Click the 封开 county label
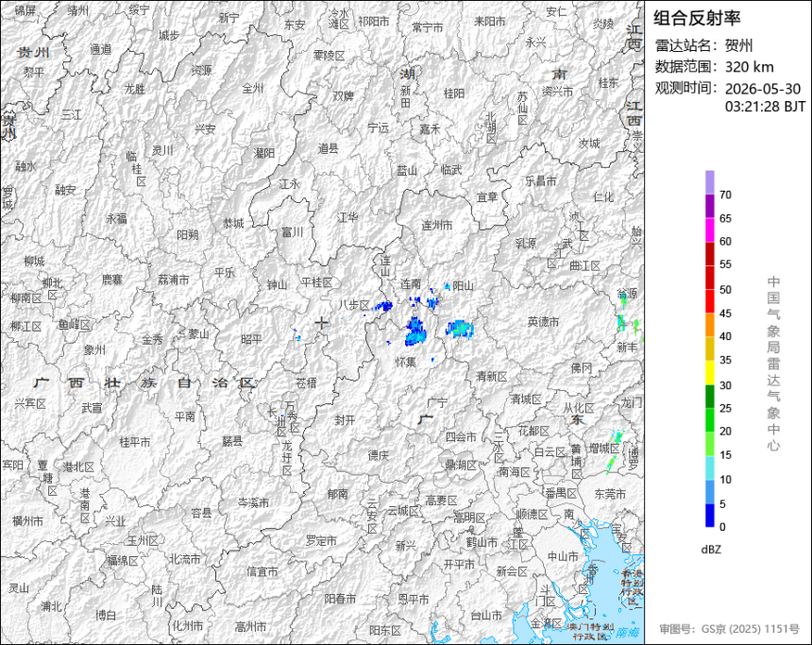Screen dimensions: 812x645 pyautogui.click(x=345, y=420)
